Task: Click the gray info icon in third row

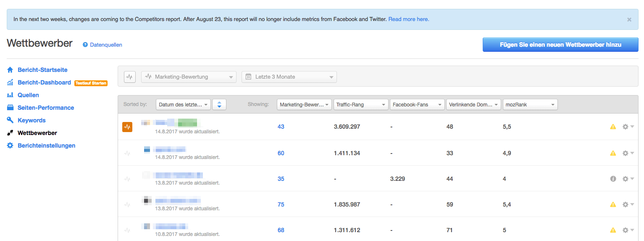Action: [x=613, y=179]
